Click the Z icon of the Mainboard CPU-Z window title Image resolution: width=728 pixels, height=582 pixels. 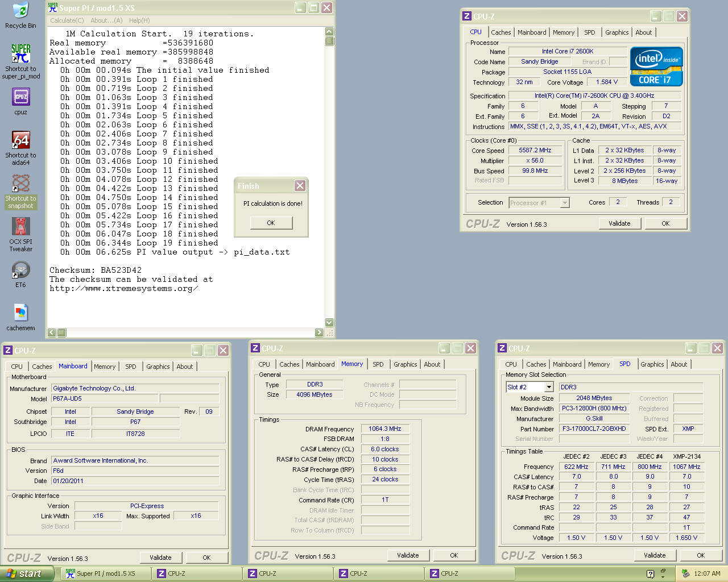(x=8, y=351)
